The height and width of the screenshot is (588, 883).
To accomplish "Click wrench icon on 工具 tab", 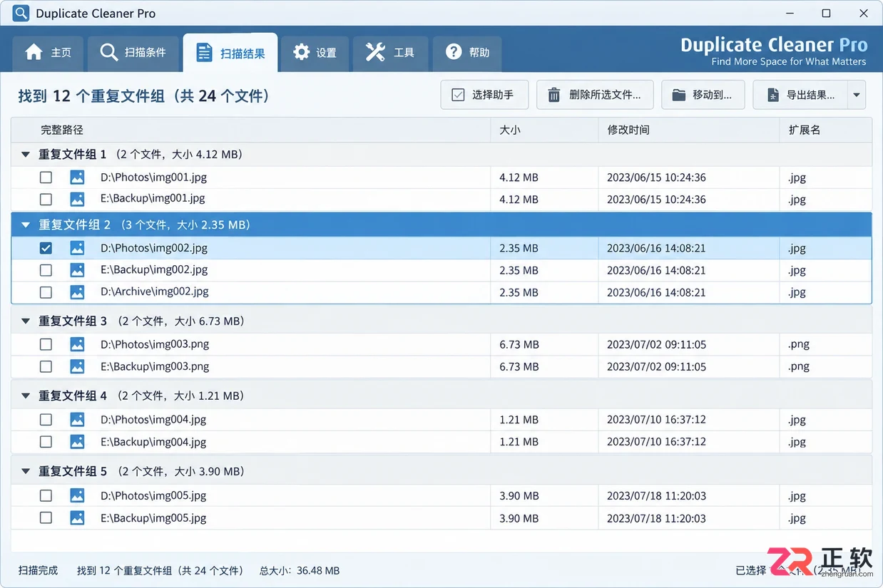I will pyautogui.click(x=375, y=52).
